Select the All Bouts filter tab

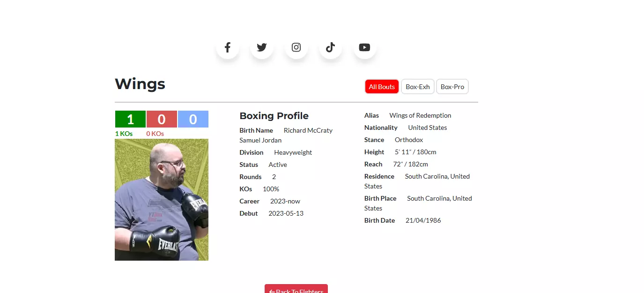(x=382, y=87)
